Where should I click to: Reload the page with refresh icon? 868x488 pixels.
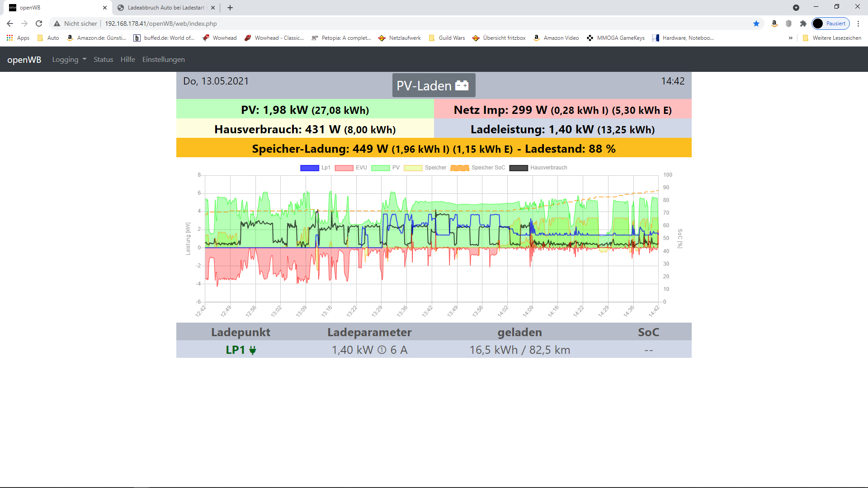coord(39,23)
